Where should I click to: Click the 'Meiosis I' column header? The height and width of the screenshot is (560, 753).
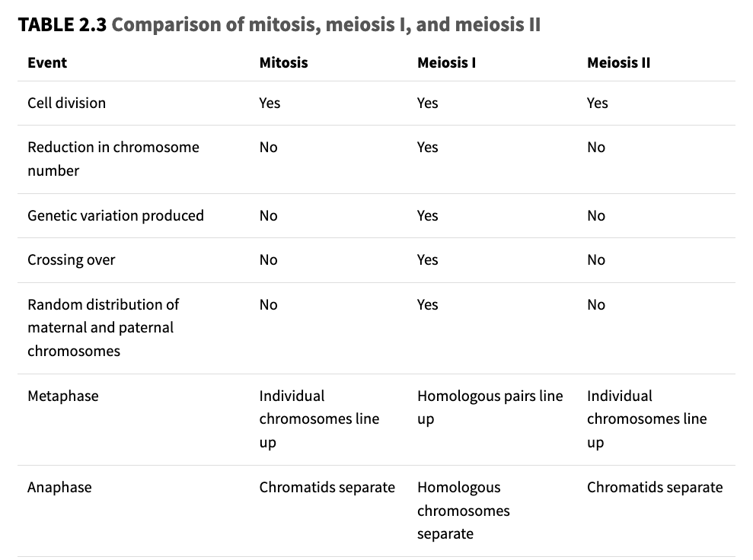[446, 62]
